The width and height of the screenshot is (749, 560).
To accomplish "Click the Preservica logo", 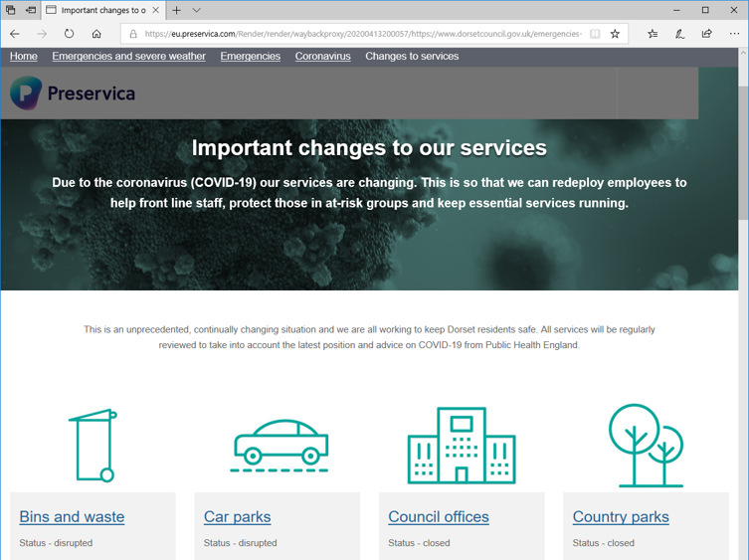I will [73, 93].
